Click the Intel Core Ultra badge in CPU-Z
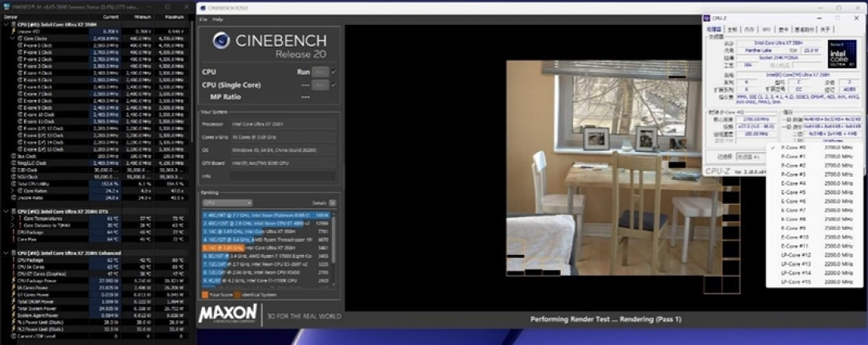Viewport: 868px width, 345px height. tap(841, 54)
